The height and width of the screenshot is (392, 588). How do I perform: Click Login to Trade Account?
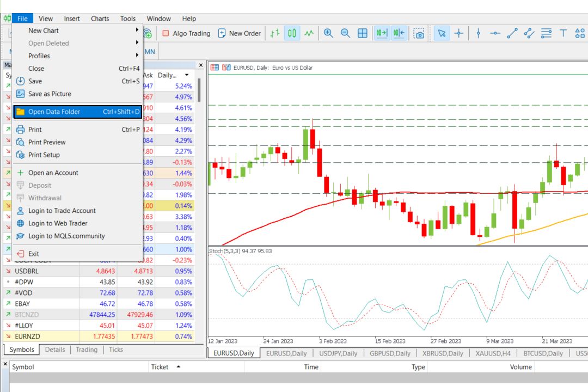(x=78, y=211)
